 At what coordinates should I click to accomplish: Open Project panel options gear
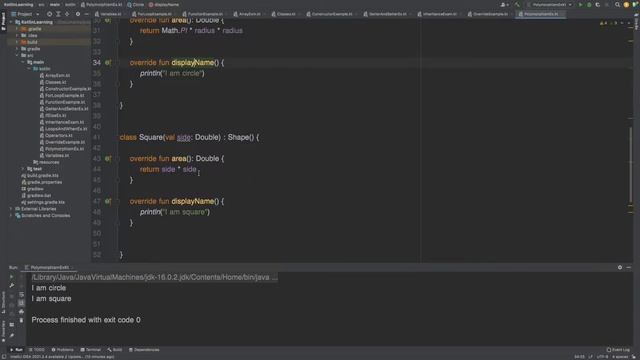pos(78,14)
